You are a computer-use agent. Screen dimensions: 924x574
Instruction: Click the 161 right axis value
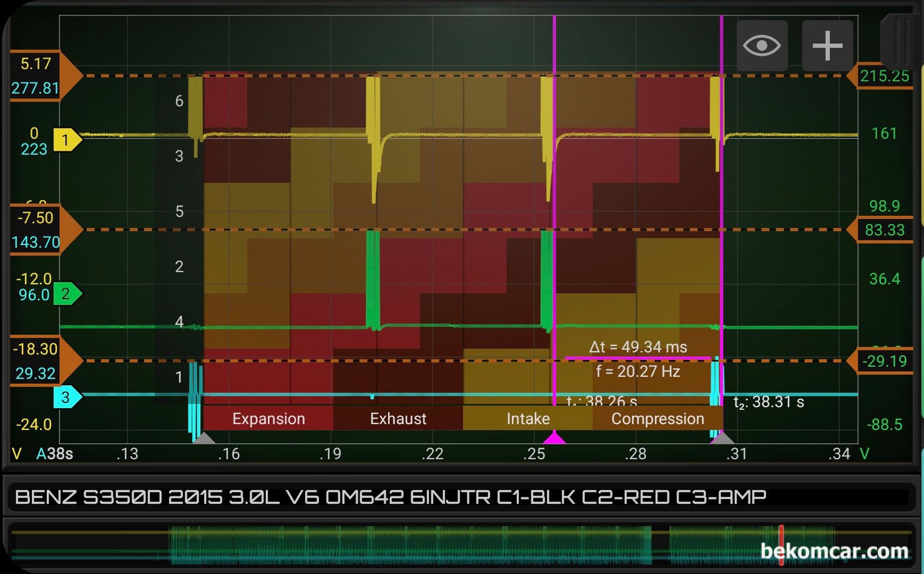[x=884, y=133]
